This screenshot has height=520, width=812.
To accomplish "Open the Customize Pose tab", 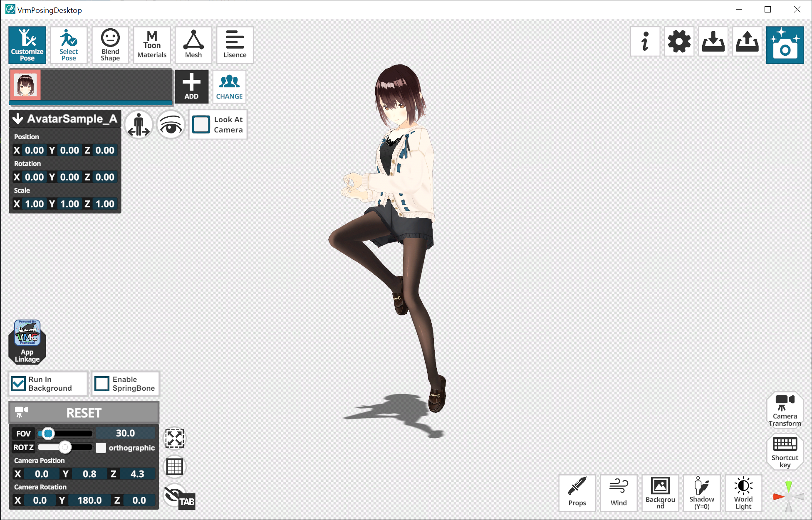I will [27, 45].
